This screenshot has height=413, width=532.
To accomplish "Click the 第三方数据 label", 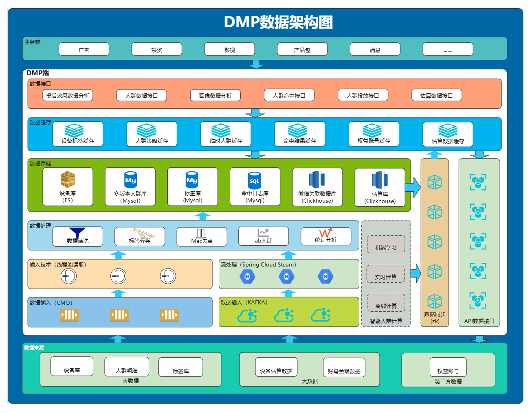I will 448,382.
